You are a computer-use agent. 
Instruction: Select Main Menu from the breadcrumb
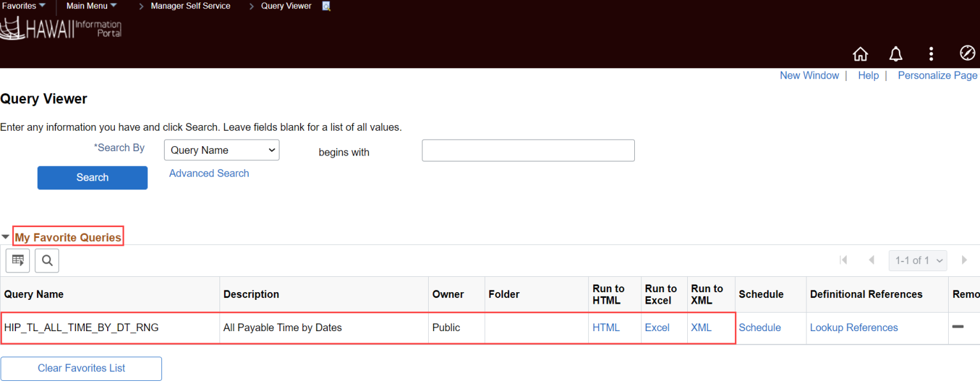click(88, 6)
